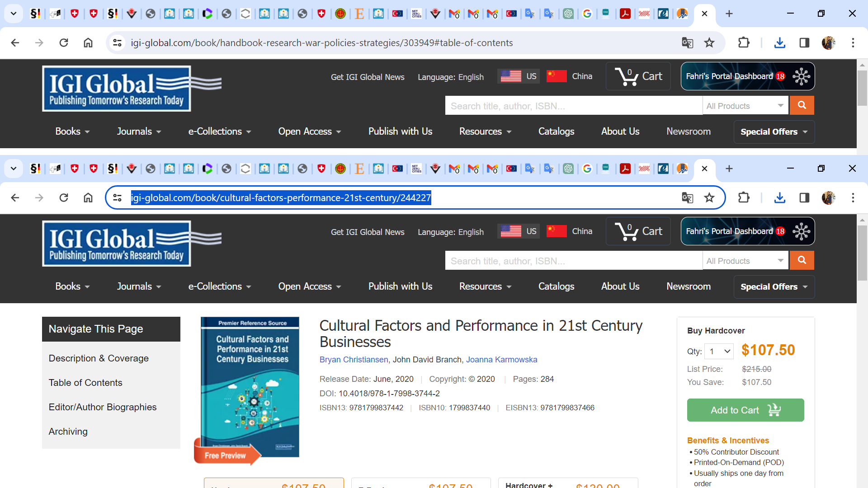This screenshot has height=488, width=868.
Task: Open All Products dropdown on cultural-factors page
Action: coord(745,261)
